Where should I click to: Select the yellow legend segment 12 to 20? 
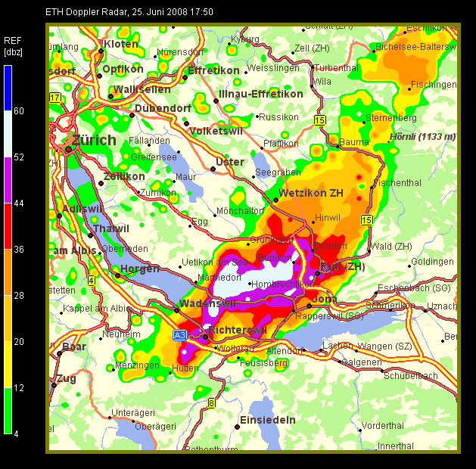click(x=8, y=365)
